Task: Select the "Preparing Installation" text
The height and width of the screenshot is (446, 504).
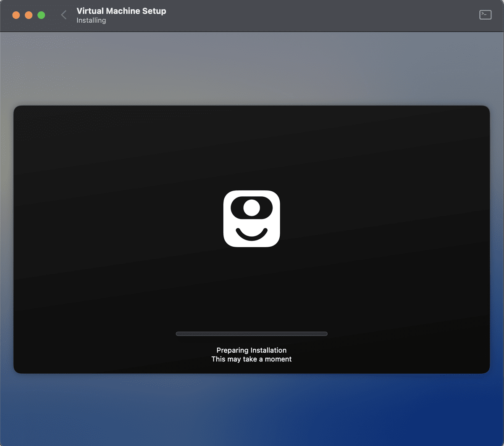Action: coord(252,350)
